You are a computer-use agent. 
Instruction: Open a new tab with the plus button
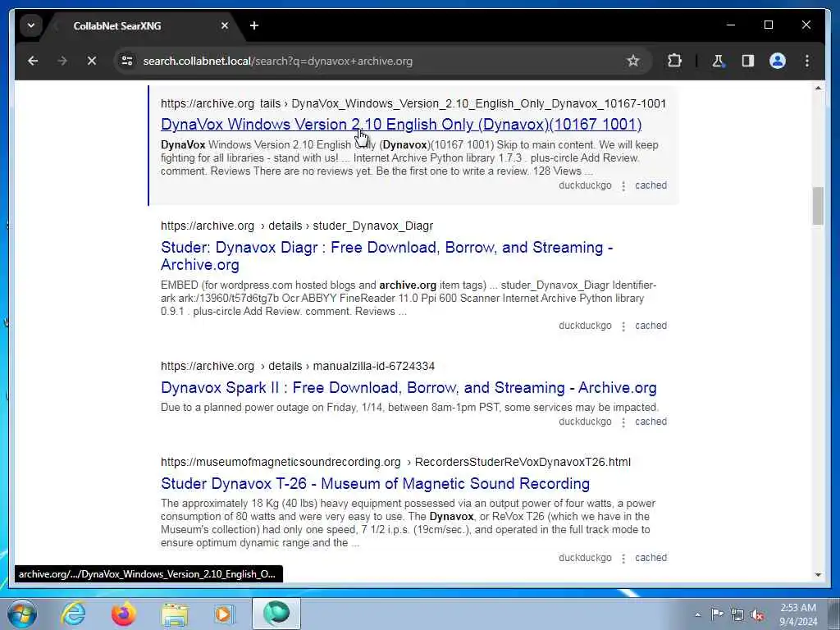pyautogui.click(x=254, y=25)
